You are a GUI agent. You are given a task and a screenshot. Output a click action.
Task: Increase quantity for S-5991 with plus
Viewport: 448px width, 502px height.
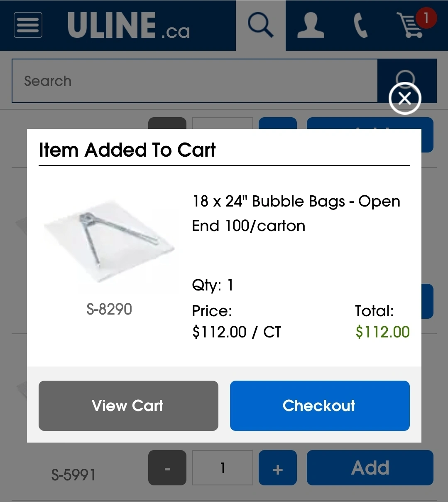point(278,468)
